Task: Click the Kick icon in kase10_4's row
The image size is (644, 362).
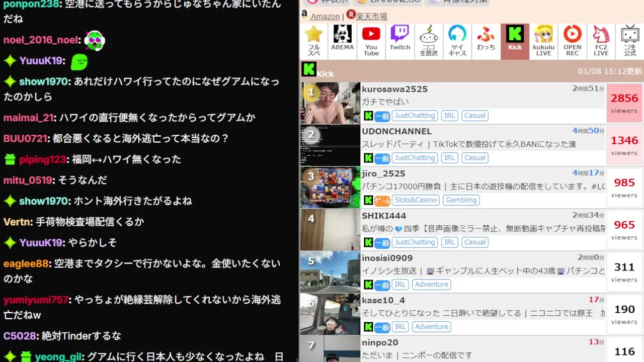Action: point(368,327)
